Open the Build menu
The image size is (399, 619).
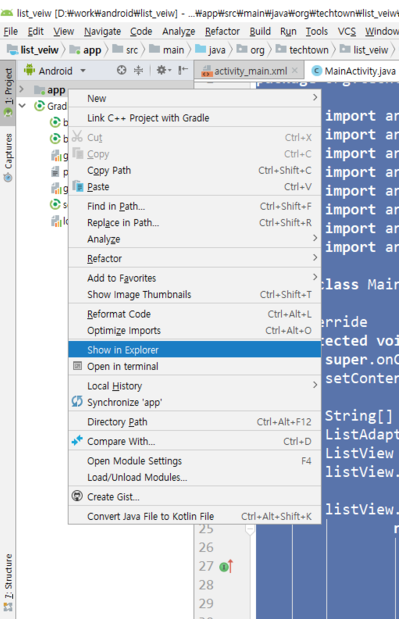[x=260, y=31]
